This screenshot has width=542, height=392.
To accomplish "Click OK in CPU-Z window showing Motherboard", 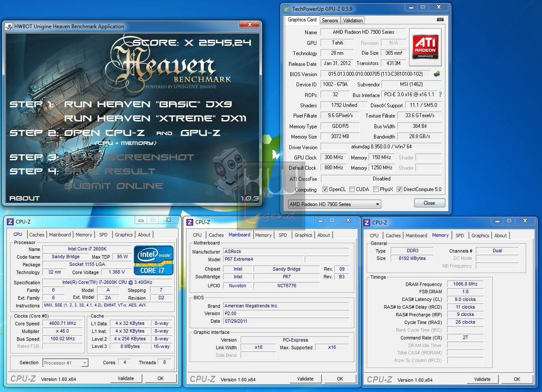I will click(340, 379).
